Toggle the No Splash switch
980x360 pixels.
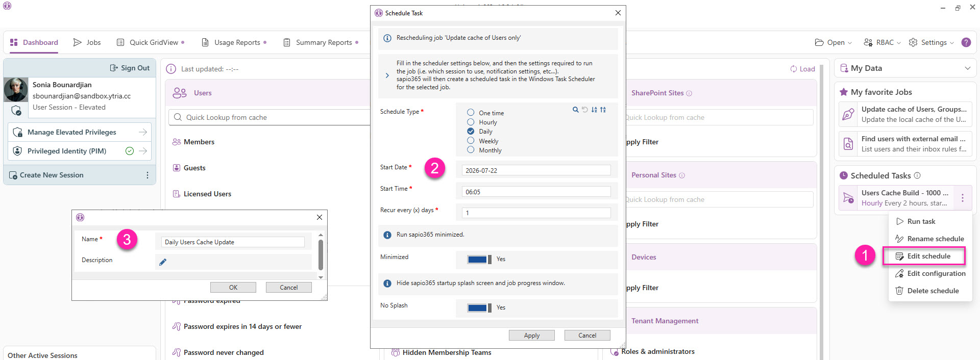pos(479,307)
